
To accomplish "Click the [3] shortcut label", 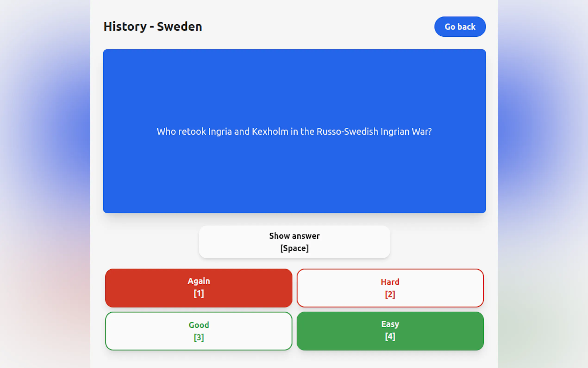I will [199, 338].
